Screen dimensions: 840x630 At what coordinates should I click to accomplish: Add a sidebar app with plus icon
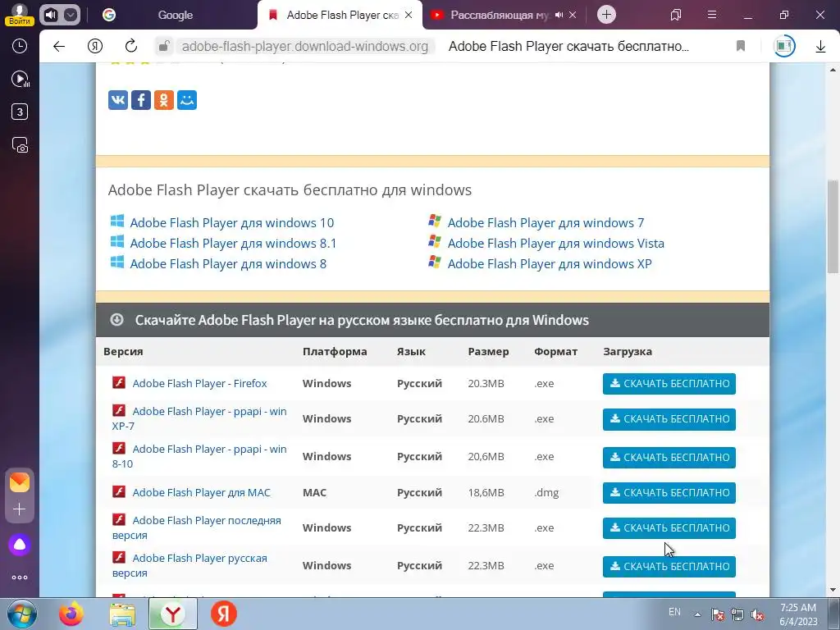[x=20, y=509]
